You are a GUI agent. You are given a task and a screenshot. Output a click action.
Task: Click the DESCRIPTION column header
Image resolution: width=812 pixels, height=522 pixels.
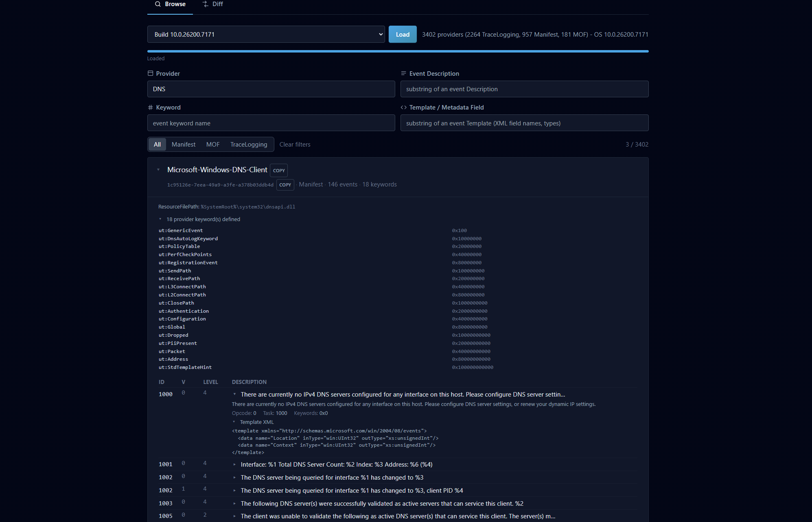pyautogui.click(x=249, y=382)
